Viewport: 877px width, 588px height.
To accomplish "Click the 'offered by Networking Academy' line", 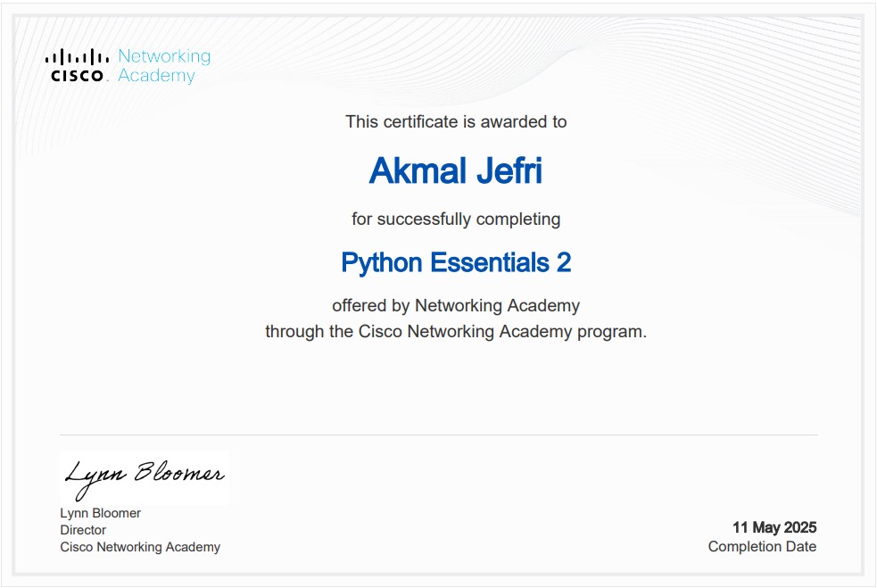I will [x=456, y=305].
